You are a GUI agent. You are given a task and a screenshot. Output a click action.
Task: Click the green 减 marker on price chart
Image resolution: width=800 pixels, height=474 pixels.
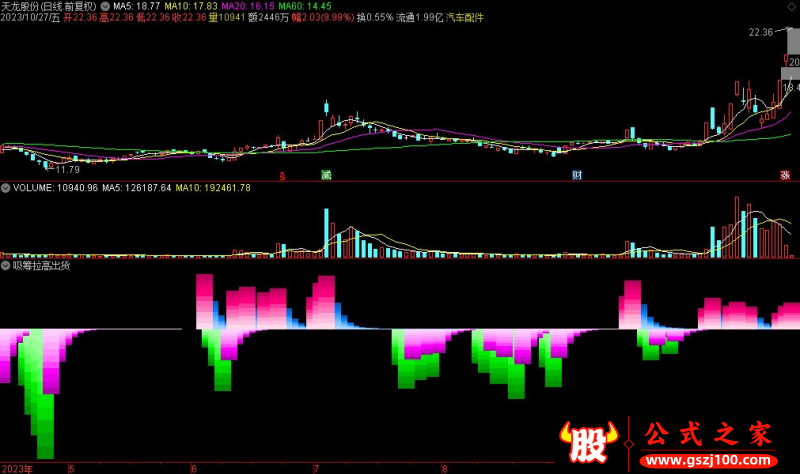click(x=327, y=176)
